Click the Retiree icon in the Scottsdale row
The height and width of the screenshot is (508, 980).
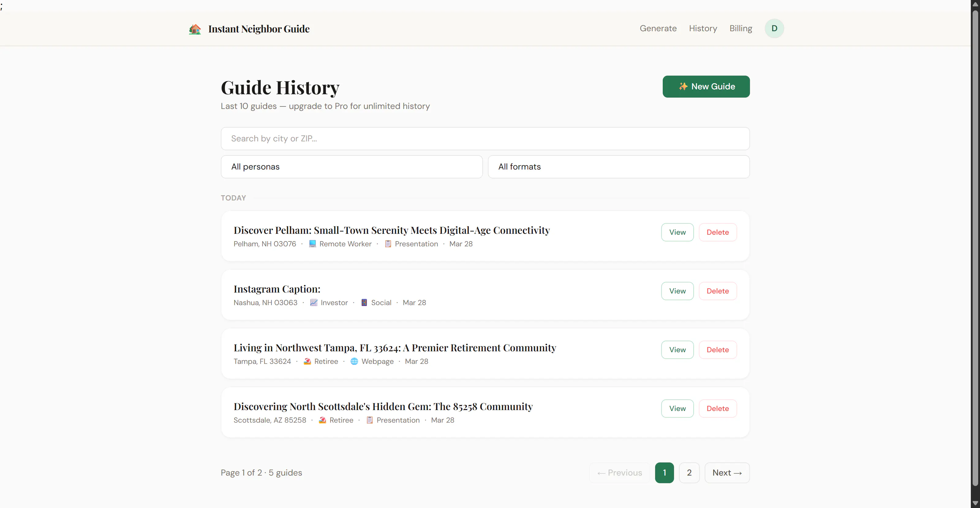click(322, 420)
